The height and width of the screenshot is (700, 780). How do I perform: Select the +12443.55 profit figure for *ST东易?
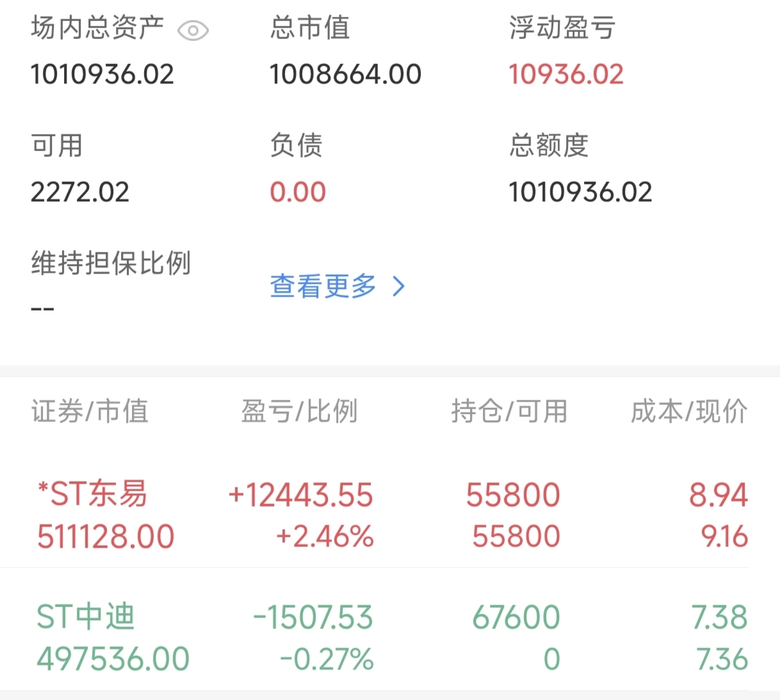[x=300, y=495]
